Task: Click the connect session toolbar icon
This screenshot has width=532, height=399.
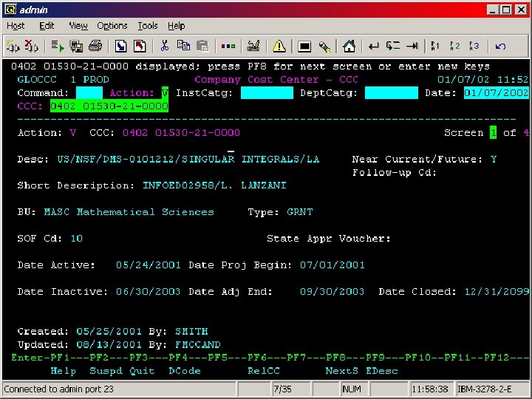Action: coord(13,46)
